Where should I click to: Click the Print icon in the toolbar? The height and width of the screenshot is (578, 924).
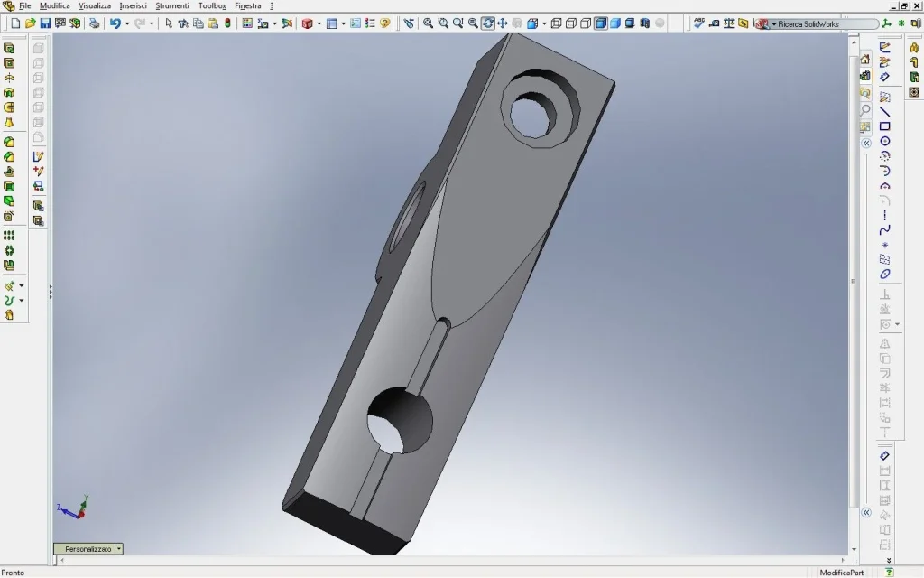pyautogui.click(x=94, y=23)
